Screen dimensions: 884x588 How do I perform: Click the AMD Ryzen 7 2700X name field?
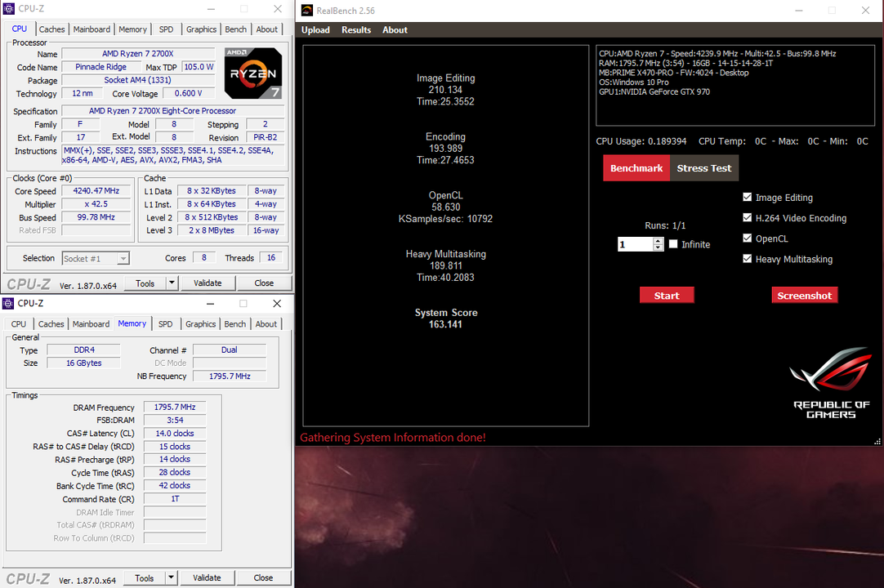137,54
